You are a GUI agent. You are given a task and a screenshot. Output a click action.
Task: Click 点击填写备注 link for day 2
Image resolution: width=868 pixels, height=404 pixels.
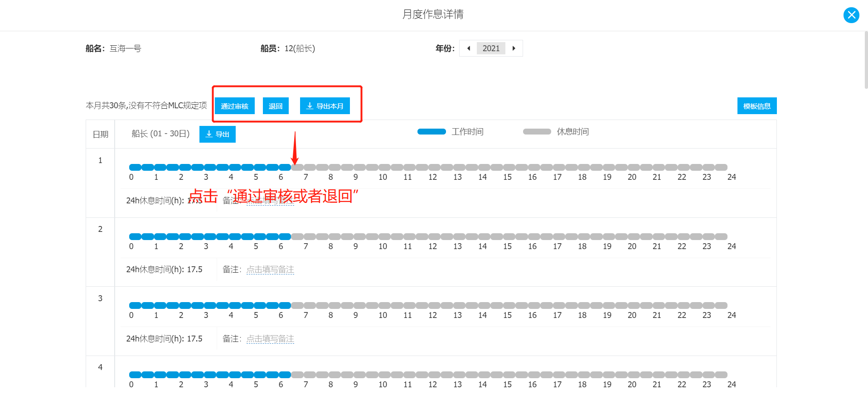pyautogui.click(x=270, y=269)
